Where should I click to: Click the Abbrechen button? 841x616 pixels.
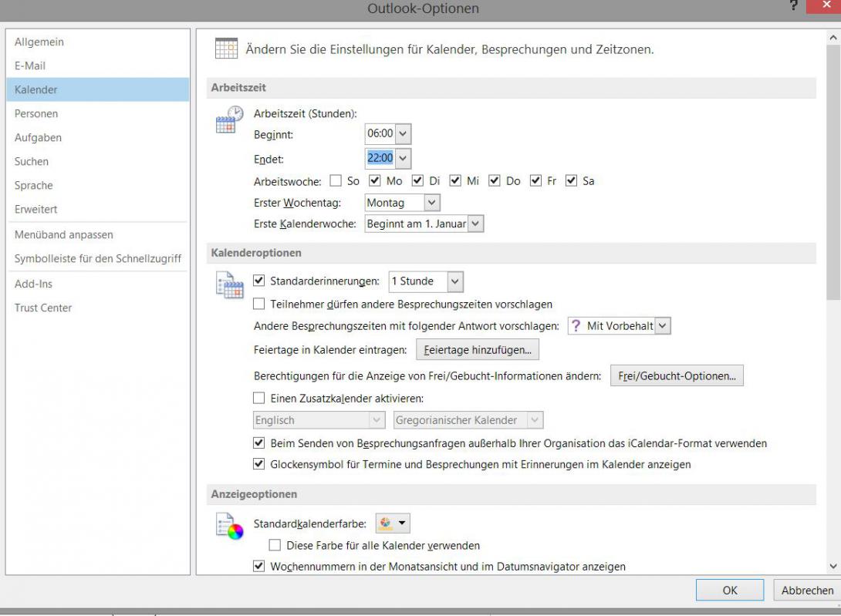(x=807, y=591)
